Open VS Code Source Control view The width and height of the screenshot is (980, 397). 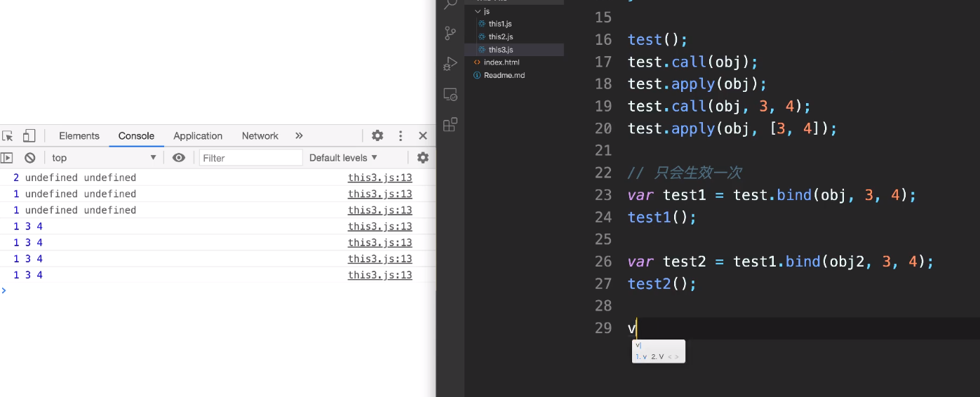pyautogui.click(x=450, y=33)
